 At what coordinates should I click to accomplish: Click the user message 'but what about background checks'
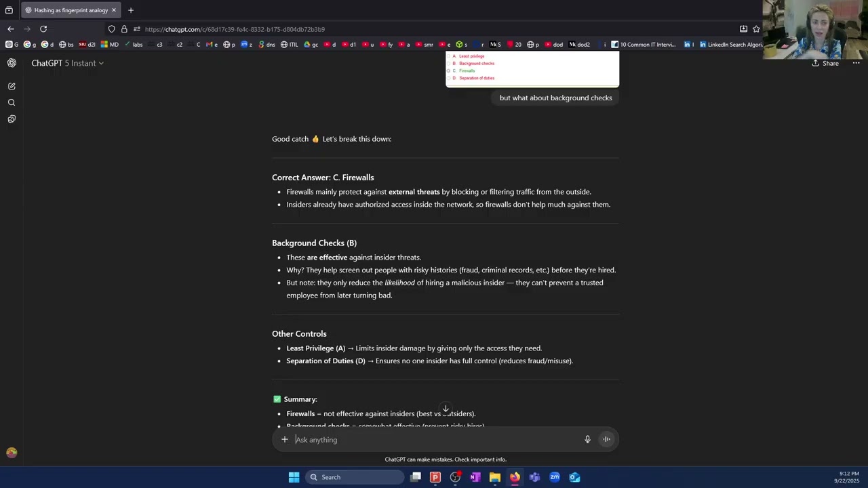click(555, 98)
